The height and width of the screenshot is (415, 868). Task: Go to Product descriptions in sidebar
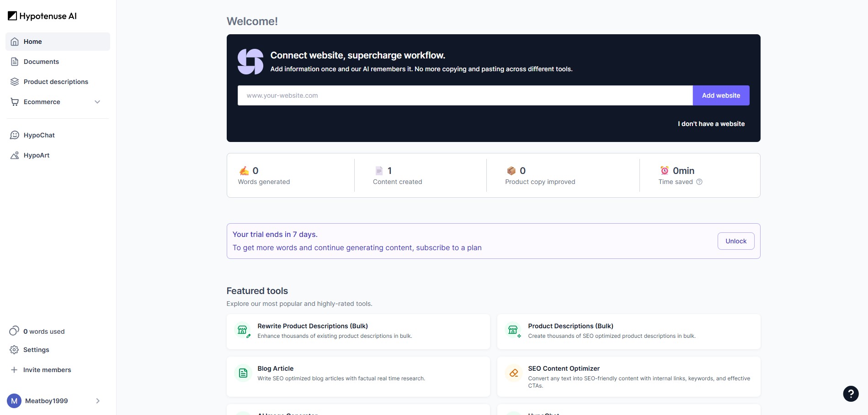click(56, 82)
